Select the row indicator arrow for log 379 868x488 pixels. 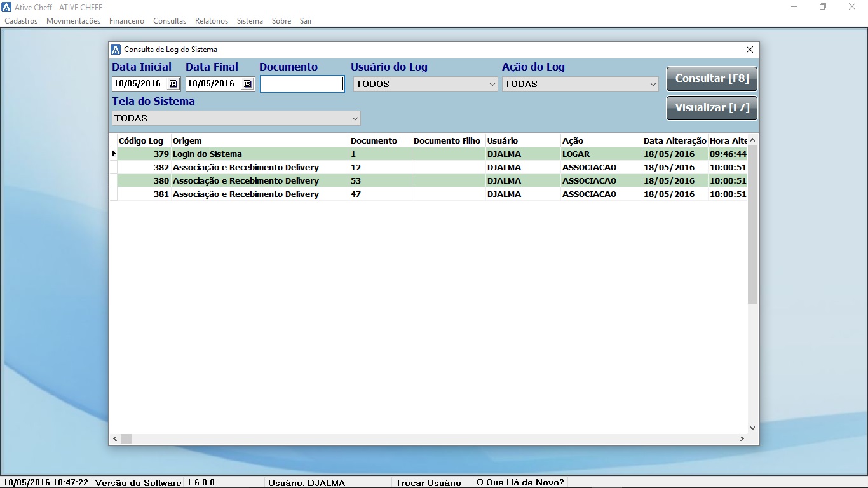[x=114, y=154]
